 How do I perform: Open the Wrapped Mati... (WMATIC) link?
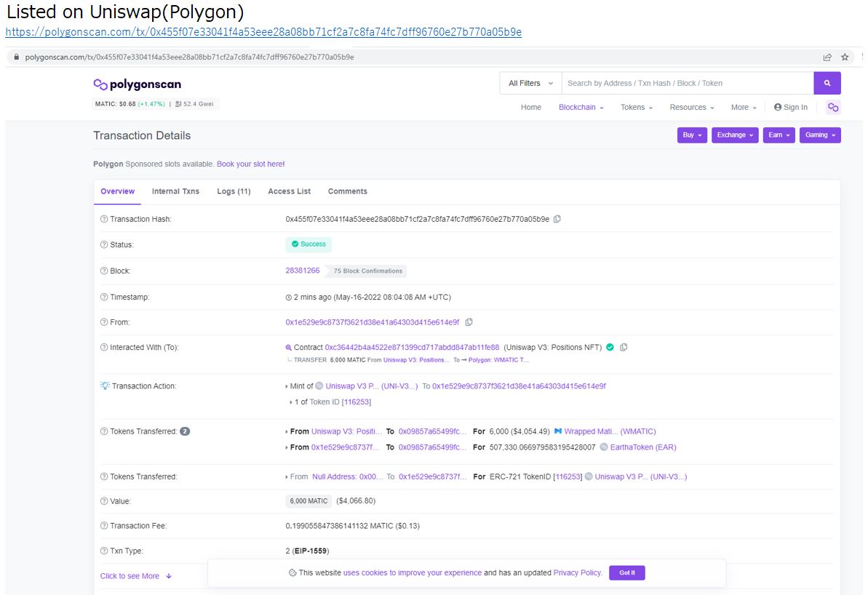coord(610,431)
